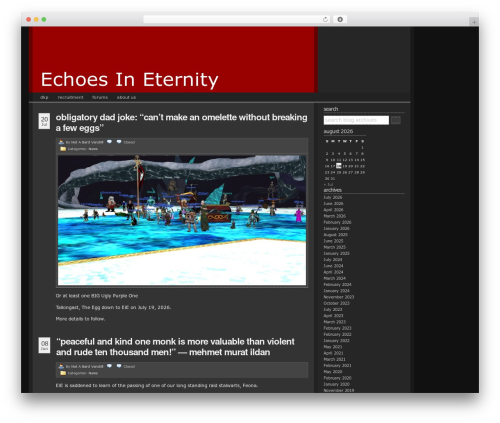Click the Echoes In Eternity site title
500x423 pixels.
(x=129, y=80)
